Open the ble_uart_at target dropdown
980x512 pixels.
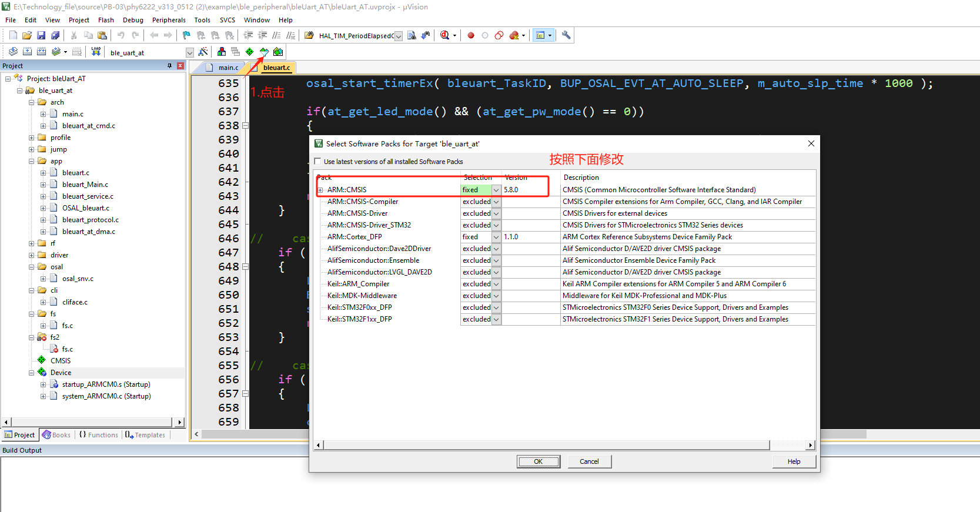click(x=189, y=53)
